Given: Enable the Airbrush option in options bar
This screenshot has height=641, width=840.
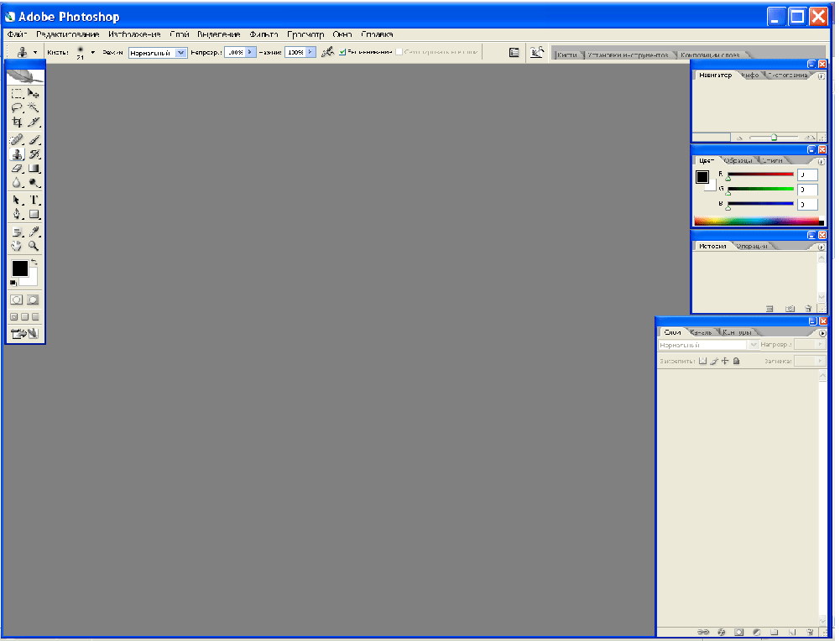Looking at the screenshot, I should click(x=327, y=52).
